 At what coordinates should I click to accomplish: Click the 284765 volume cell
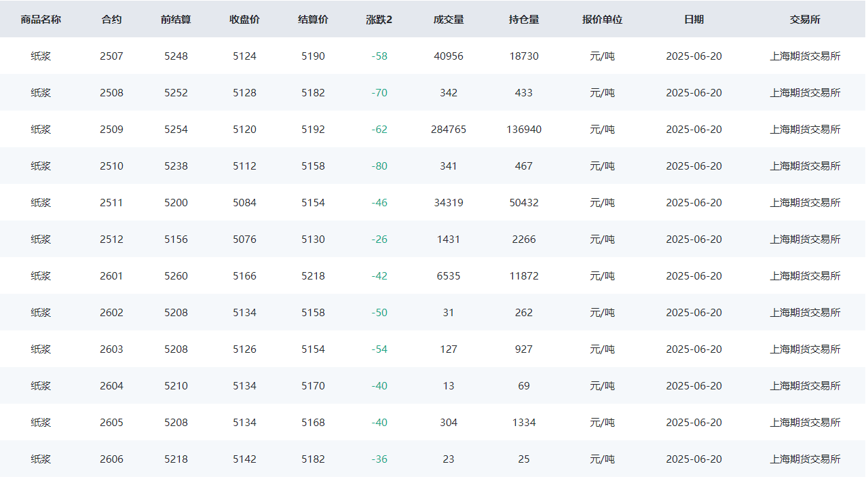pos(449,130)
